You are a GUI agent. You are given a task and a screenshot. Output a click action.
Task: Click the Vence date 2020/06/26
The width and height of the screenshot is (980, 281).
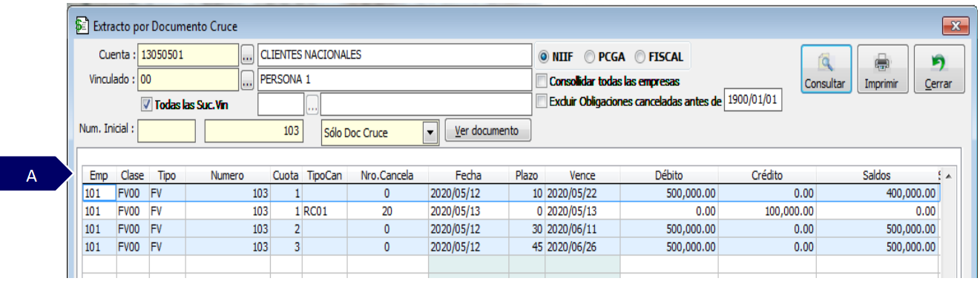click(582, 246)
